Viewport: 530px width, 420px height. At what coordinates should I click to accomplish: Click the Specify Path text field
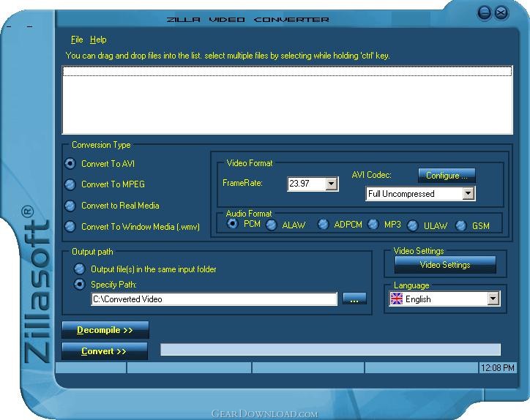point(214,299)
